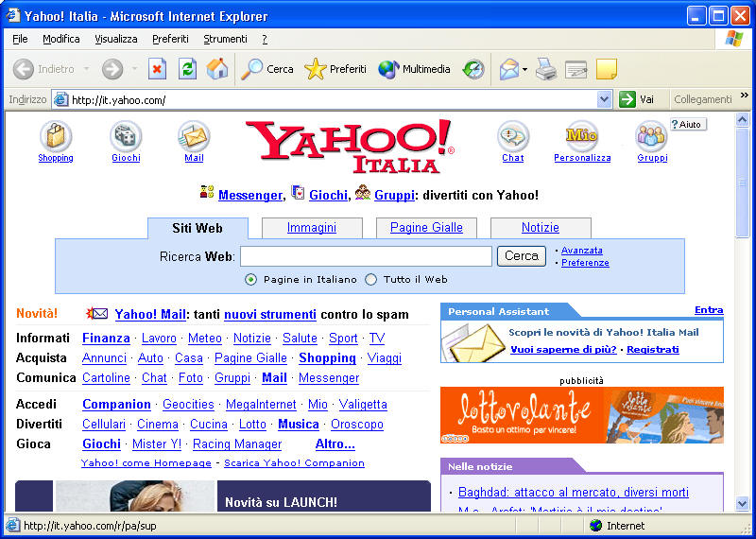
Task: Open the Preferiti menu
Action: coord(170,39)
